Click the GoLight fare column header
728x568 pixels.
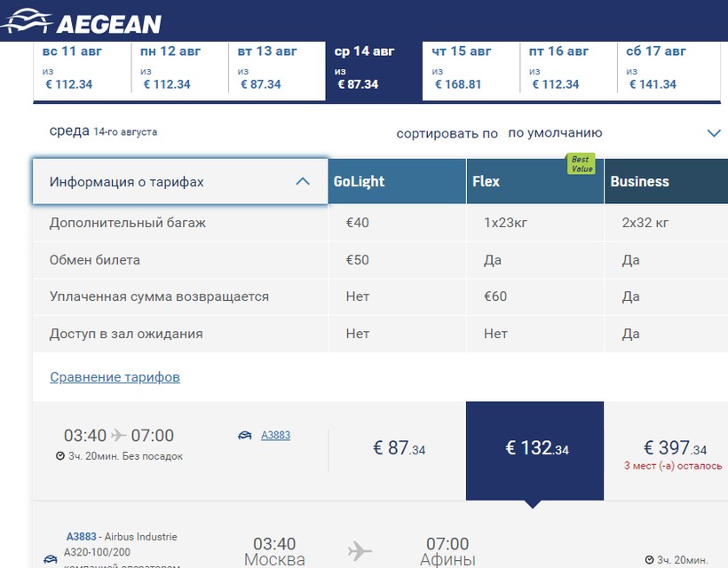coord(397,181)
